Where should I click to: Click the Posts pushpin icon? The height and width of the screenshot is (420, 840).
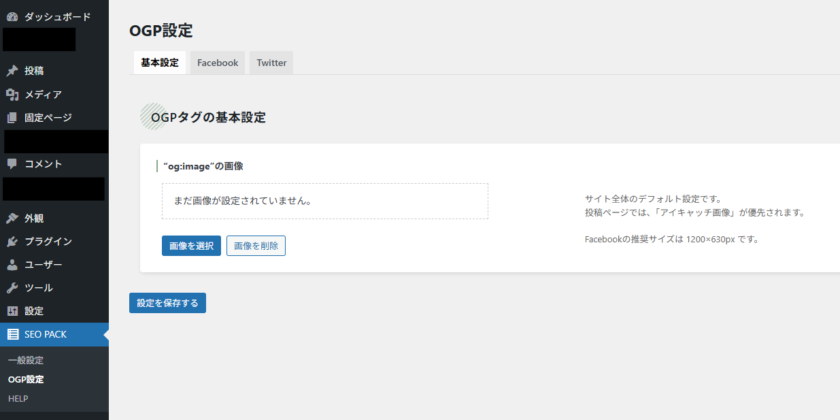coord(12,71)
